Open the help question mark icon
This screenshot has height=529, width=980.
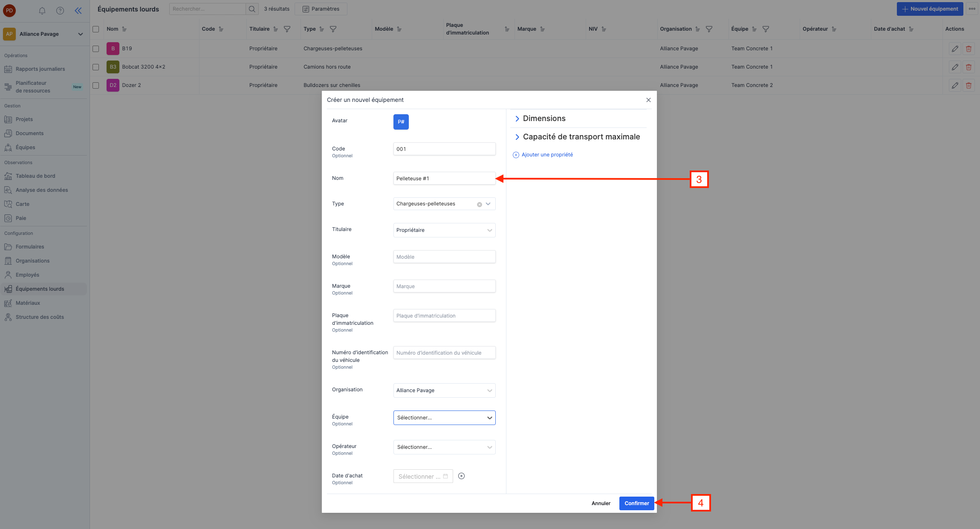(x=60, y=11)
